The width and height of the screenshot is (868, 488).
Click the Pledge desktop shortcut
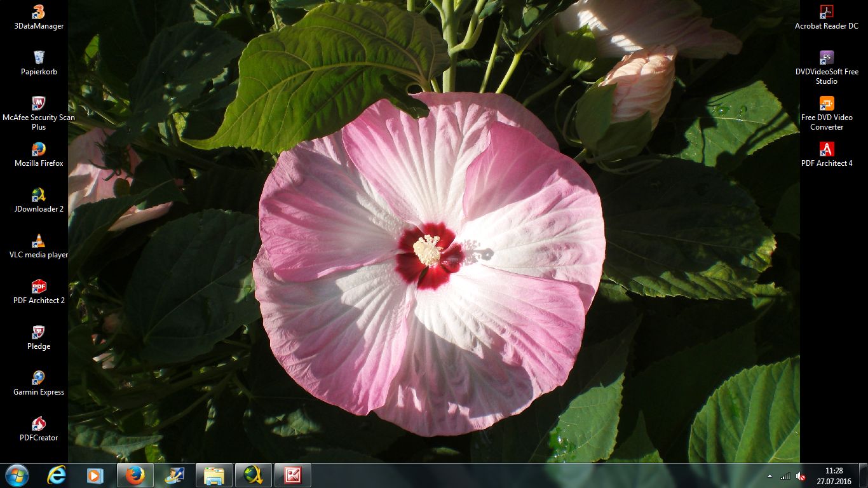pos(39,332)
